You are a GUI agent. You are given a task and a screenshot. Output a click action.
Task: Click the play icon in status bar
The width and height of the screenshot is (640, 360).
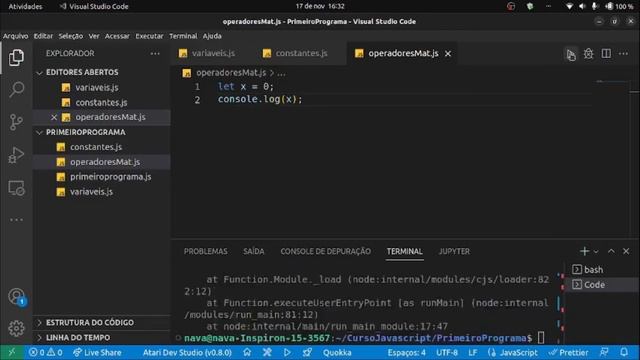pos(287,352)
